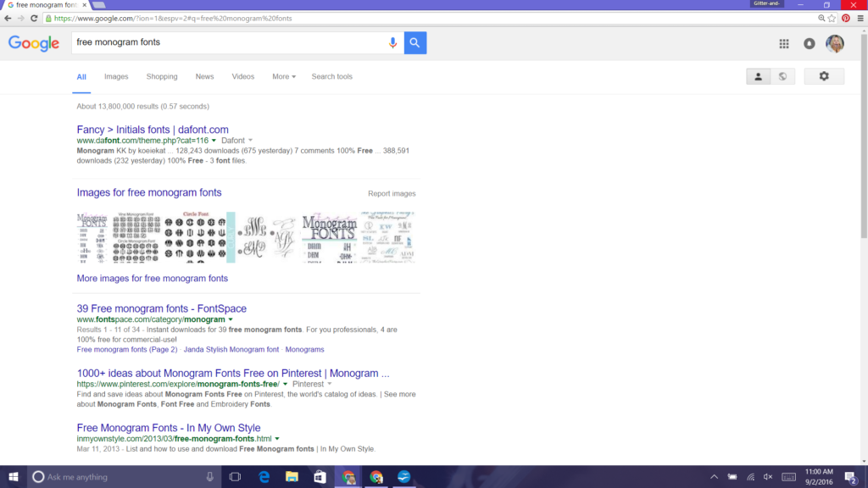
Task: Switch to the Images tab
Action: tap(116, 76)
